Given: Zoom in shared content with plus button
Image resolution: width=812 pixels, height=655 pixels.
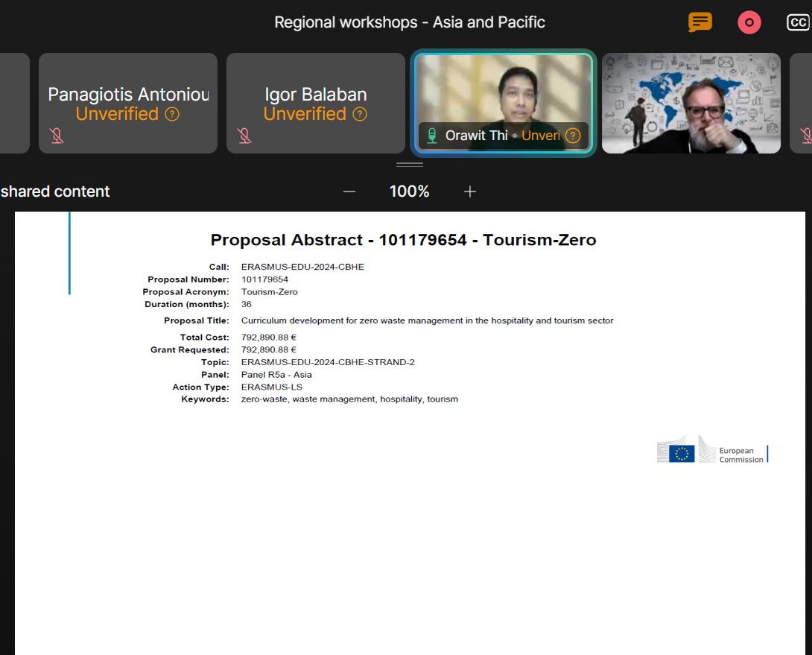Looking at the screenshot, I should point(470,192).
